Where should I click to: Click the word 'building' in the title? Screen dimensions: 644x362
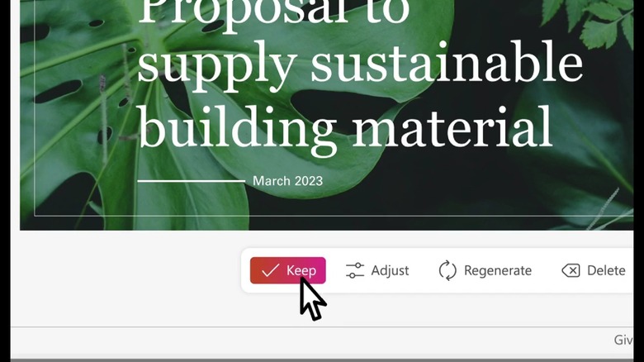coord(237,127)
